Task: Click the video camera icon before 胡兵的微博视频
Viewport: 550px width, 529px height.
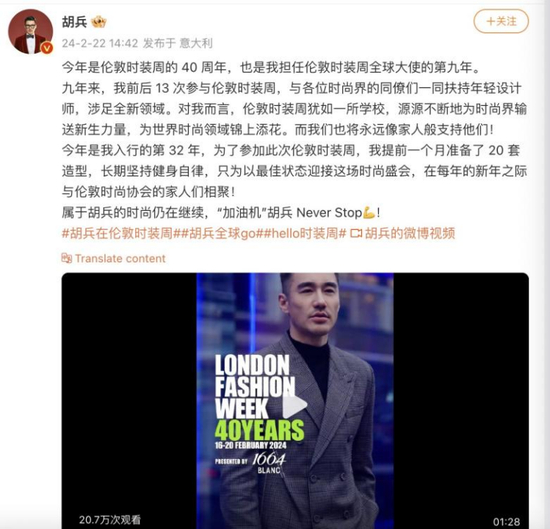Action: 356,233
